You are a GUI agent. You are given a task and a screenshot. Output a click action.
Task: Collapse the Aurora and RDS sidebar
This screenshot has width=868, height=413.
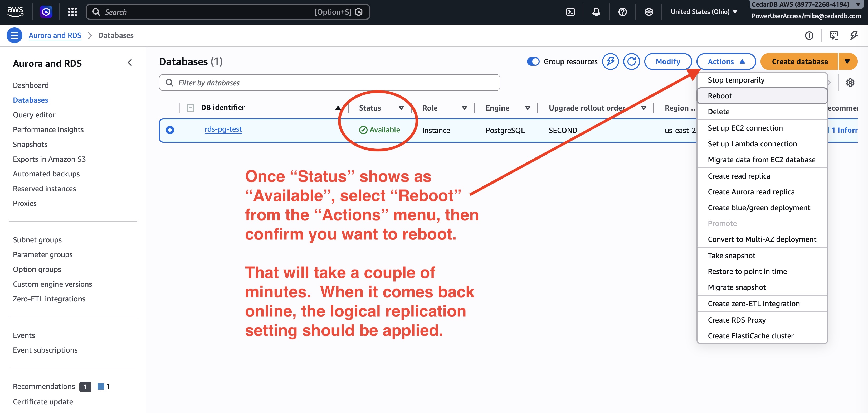tap(130, 63)
